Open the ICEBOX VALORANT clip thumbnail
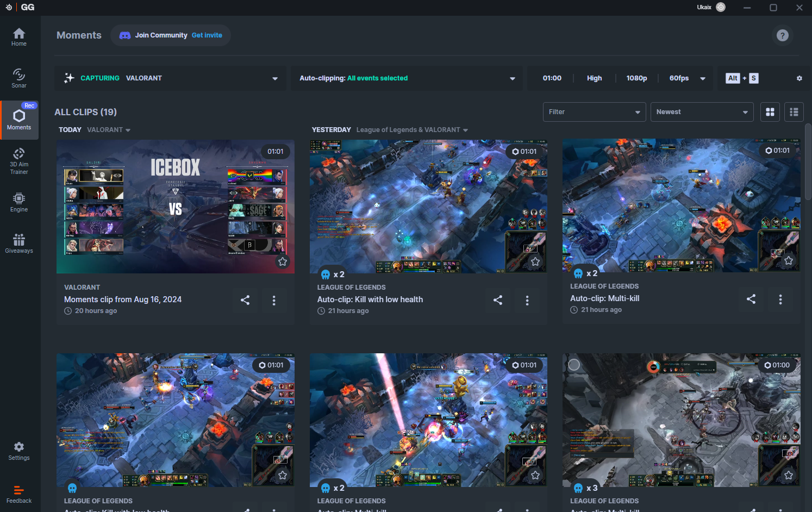Screen dimensions: 812x512 (176, 207)
